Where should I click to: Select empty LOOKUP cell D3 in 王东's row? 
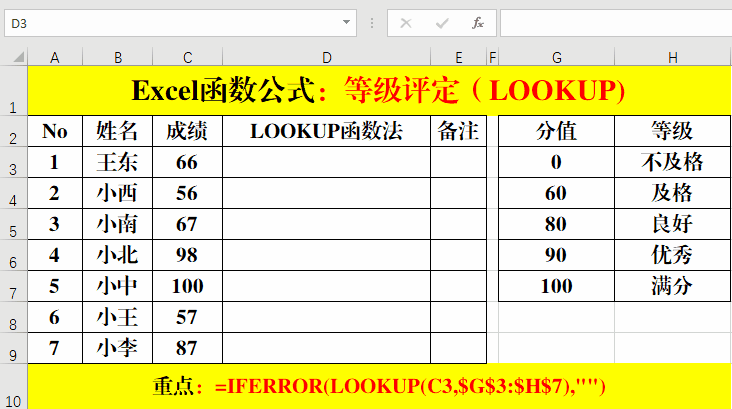point(326,162)
